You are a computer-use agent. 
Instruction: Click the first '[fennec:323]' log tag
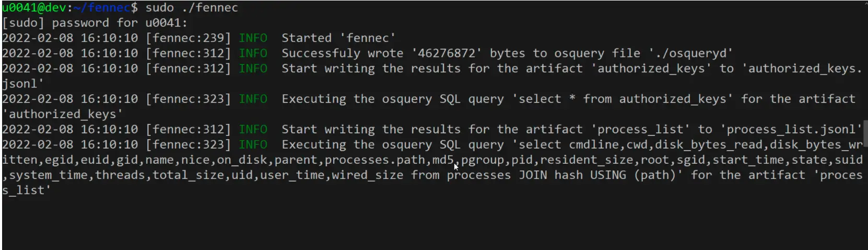(x=188, y=99)
